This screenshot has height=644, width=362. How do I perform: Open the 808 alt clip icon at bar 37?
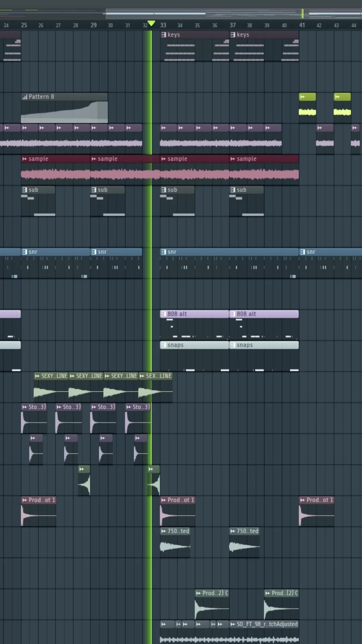(x=233, y=314)
